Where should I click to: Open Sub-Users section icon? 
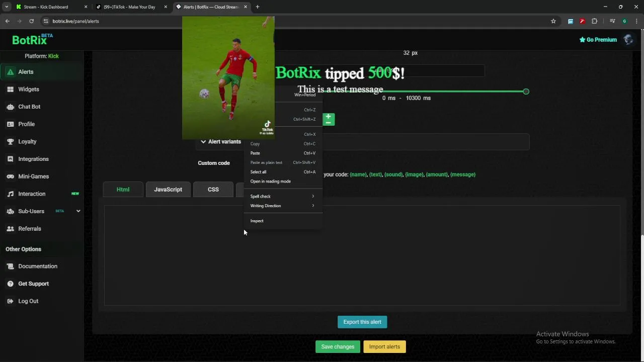[10, 211]
